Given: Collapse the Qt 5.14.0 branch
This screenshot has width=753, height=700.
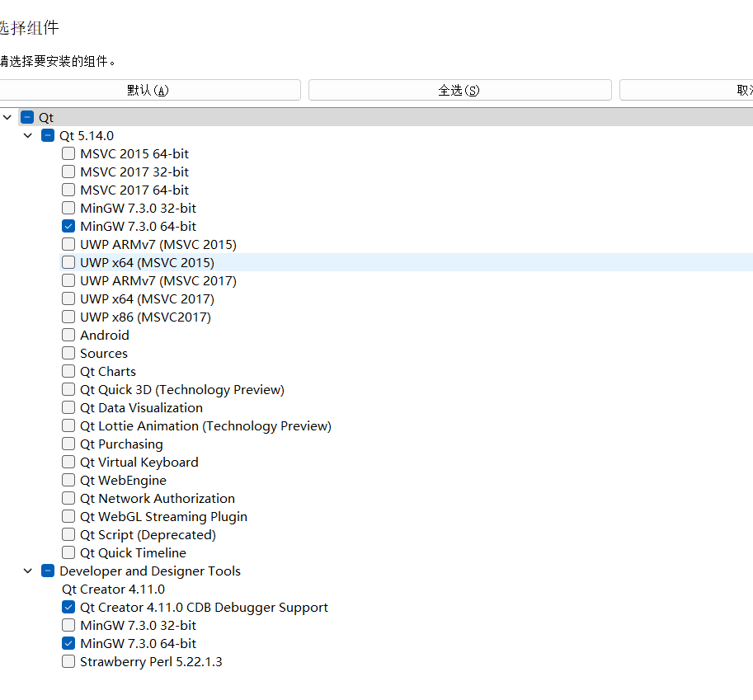Looking at the screenshot, I should pos(28,135).
